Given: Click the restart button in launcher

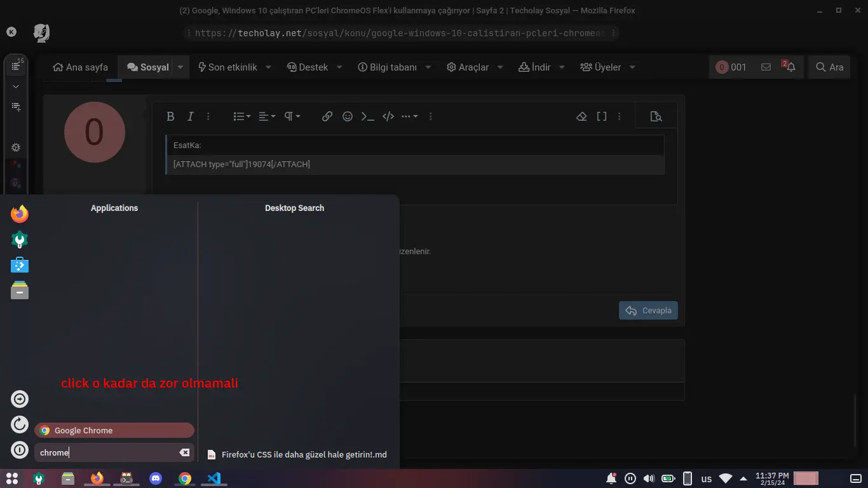Looking at the screenshot, I should pos(20,424).
